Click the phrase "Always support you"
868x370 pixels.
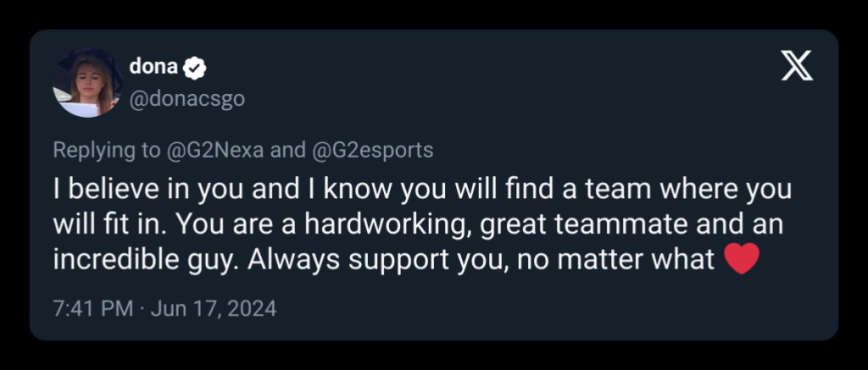pyautogui.click(x=354, y=260)
